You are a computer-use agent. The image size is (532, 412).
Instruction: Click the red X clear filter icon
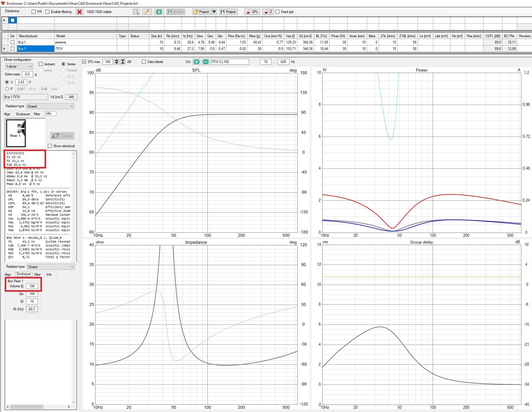[x=80, y=12]
